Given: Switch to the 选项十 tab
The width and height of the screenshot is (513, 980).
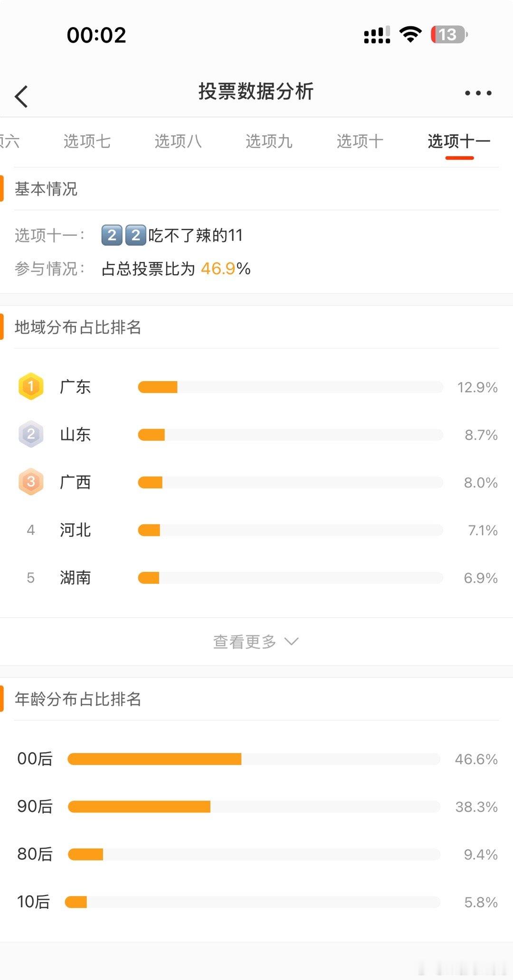Looking at the screenshot, I should [x=360, y=141].
